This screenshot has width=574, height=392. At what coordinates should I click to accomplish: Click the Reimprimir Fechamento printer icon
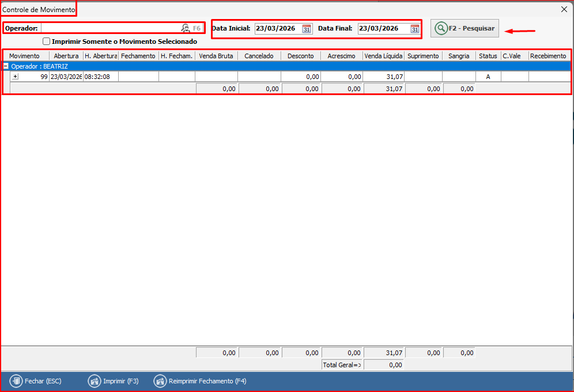160,381
